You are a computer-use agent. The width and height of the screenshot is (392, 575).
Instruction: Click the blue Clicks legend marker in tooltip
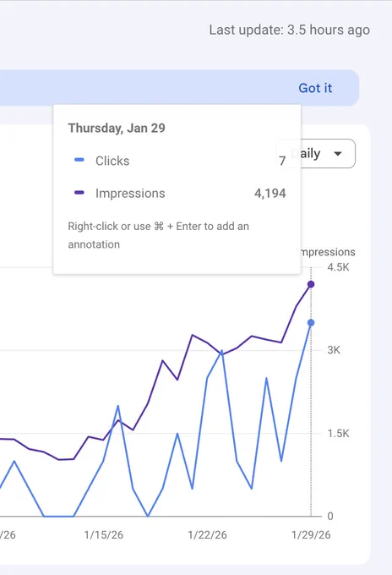(79, 160)
